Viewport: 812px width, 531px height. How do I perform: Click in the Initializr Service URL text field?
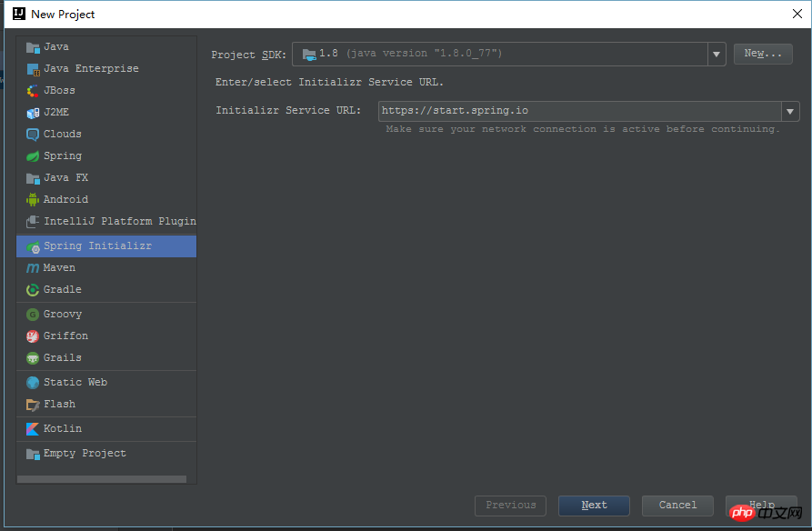coord(580,111)
